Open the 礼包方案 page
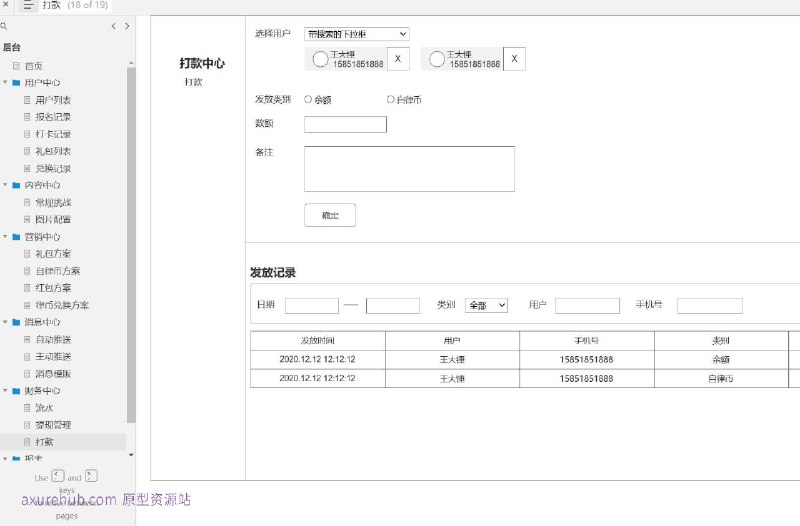This screenshot has height=526, width=800. click(x=53, y=254)
